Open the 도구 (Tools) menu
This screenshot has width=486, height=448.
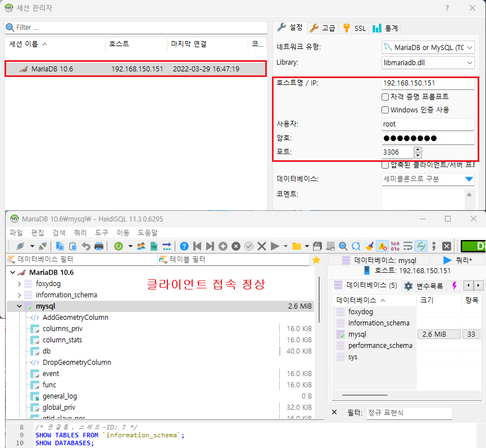tap(101, 233)
